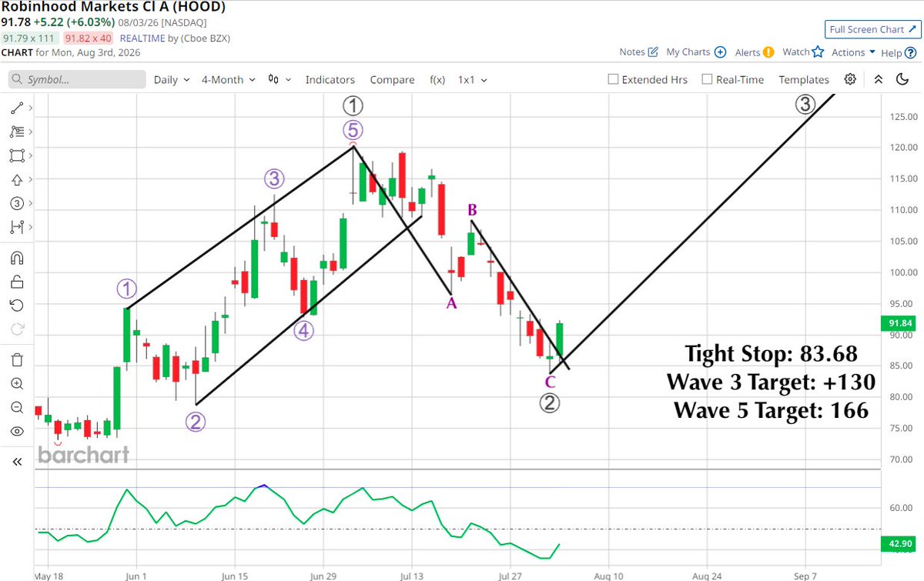This screenshot has height=581, width=924.
Task: Select the trend line drawing tool
Action: click(x=17, y=109)
